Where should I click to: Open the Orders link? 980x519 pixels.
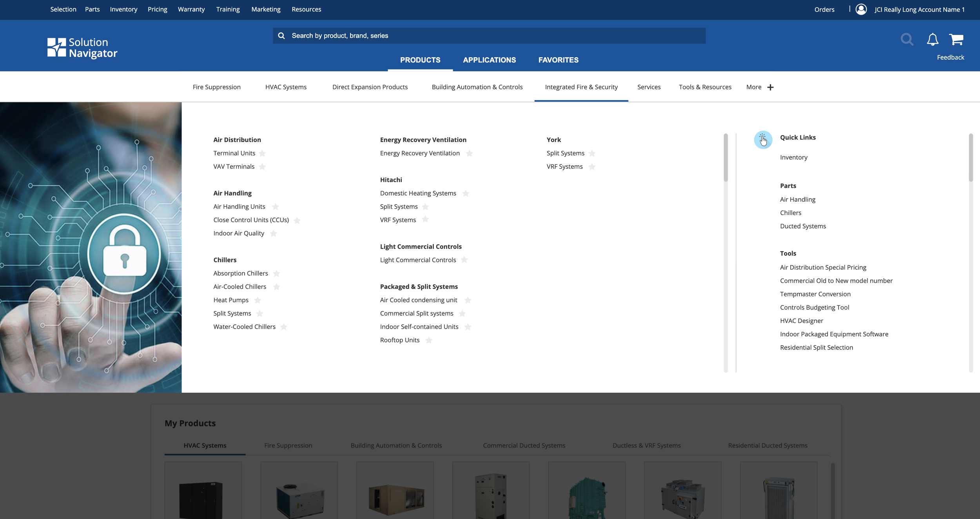point(824,9)
